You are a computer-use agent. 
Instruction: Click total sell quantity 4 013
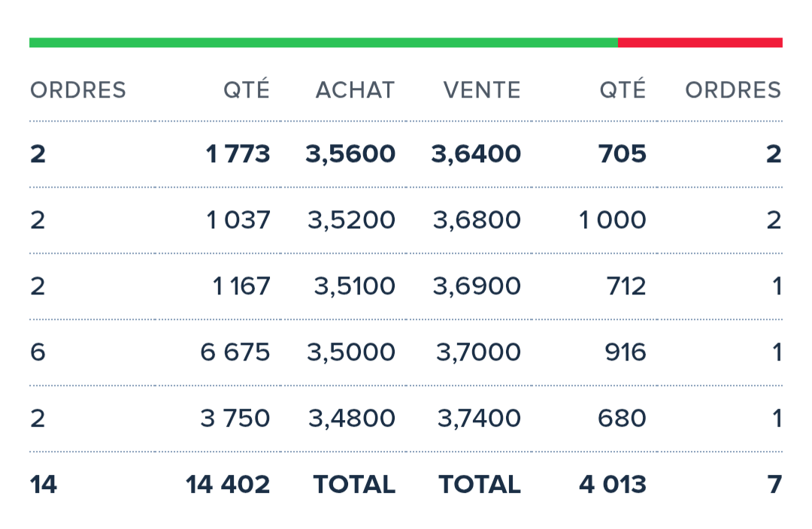[x=613, y=485]
